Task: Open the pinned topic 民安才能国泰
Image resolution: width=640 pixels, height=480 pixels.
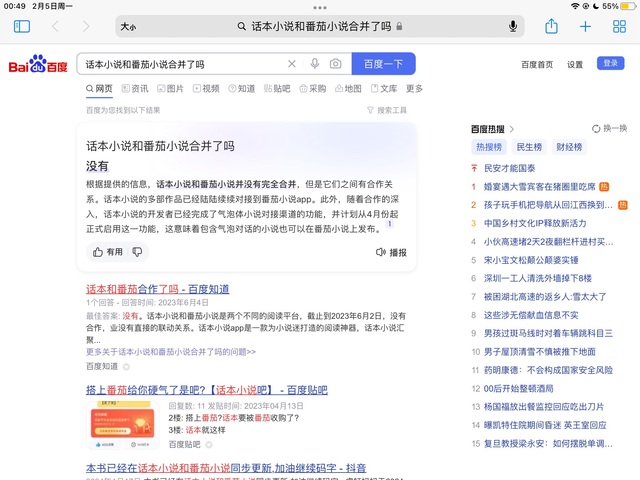Action: point(509,168)
